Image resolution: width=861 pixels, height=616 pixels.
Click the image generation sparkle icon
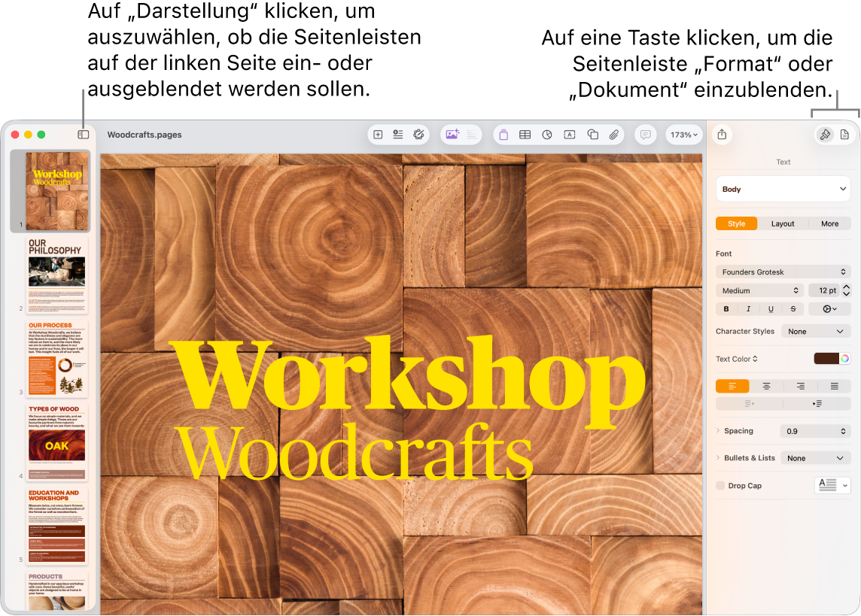click(x=452, y=135)
